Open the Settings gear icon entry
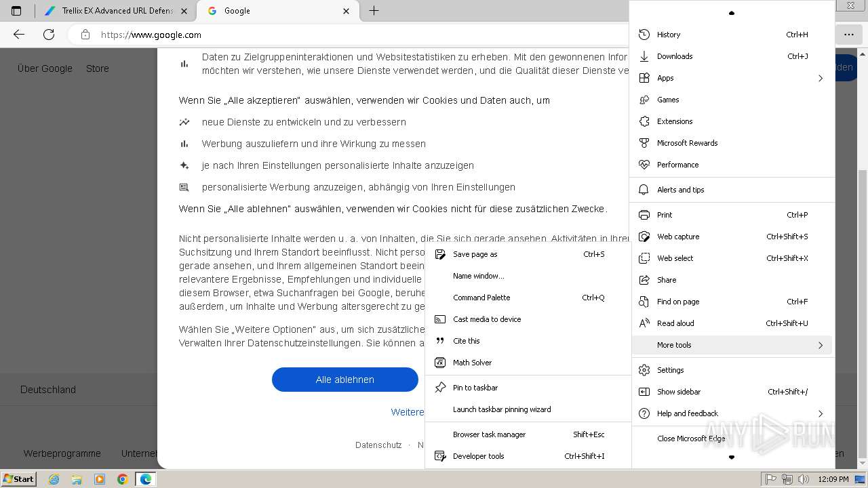 [644, 370]
